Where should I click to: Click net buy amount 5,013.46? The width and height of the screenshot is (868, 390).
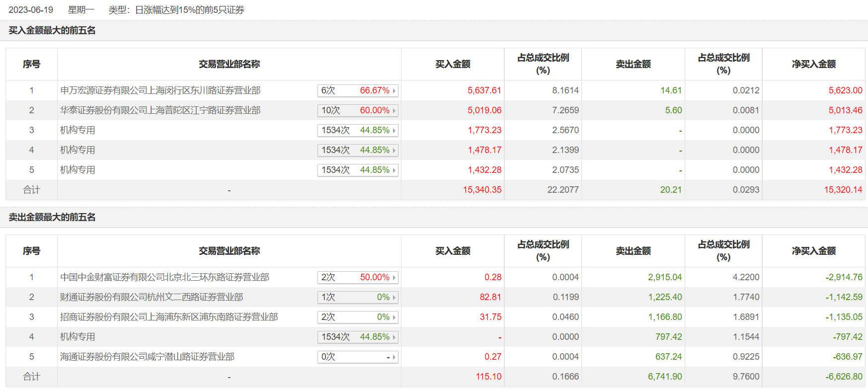click(846, 110)
